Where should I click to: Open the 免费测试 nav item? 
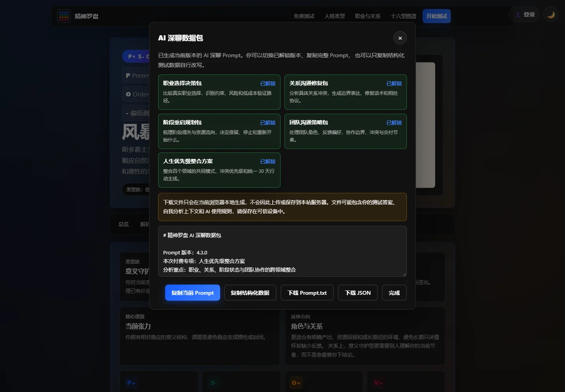[x=304, y=16]
